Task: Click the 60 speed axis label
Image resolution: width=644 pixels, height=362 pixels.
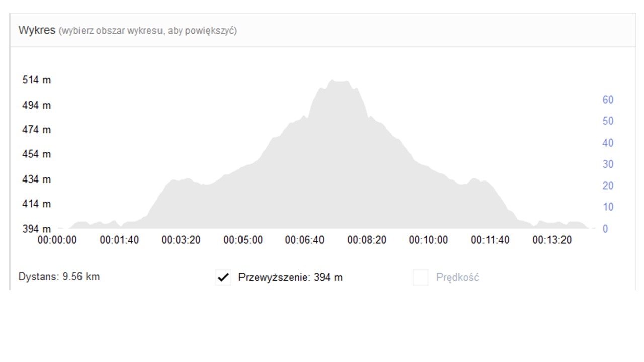Action: point(608,100)
